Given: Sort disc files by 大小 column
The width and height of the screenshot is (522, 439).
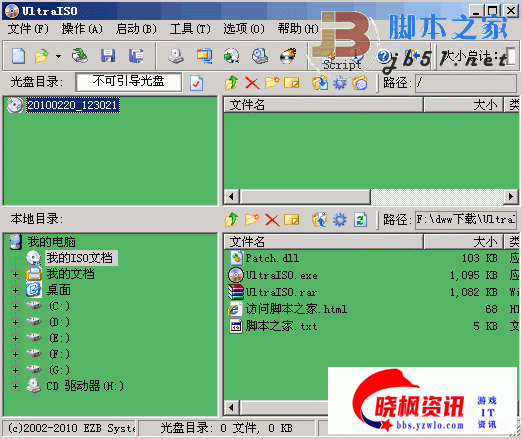Looking at the screenshot, I should [x=463, y=105].
